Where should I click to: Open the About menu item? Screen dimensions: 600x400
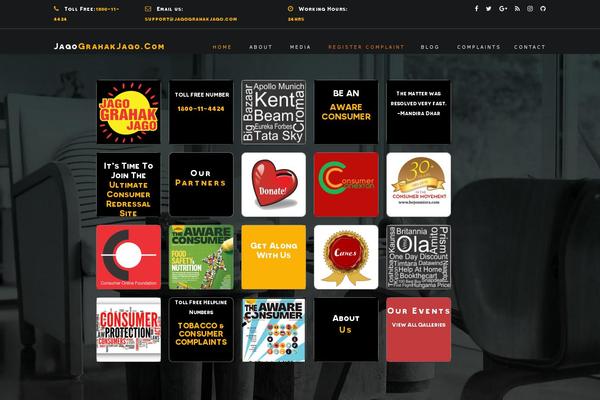[261, 47]
